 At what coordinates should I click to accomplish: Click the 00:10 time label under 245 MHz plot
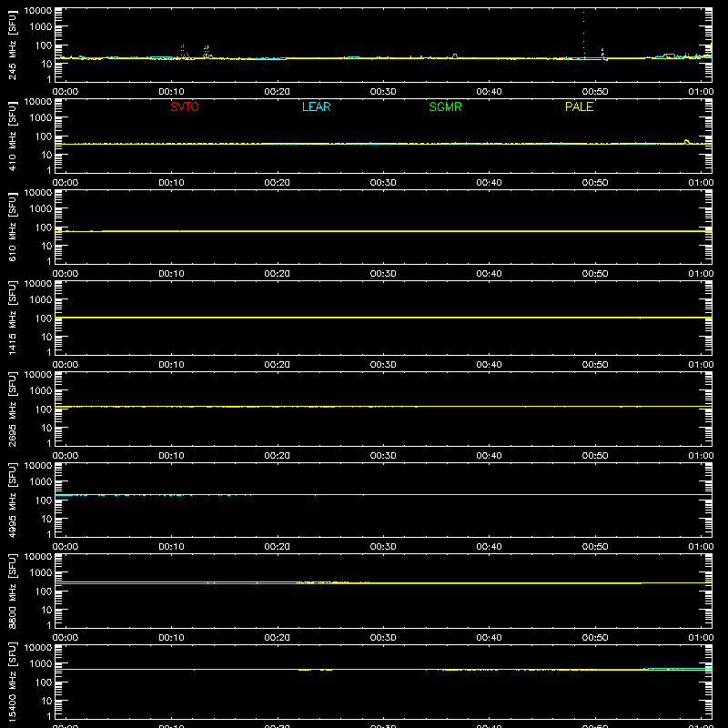(x=171, y=92)
